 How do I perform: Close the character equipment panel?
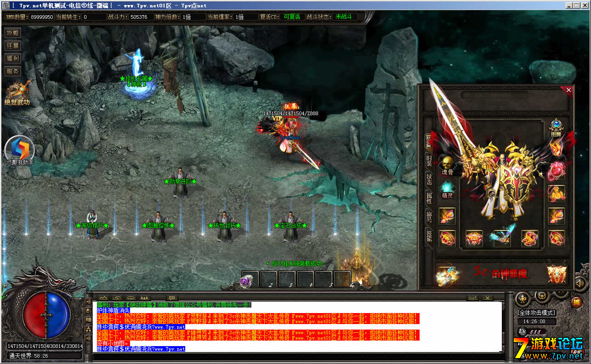(x=569, y=90)
